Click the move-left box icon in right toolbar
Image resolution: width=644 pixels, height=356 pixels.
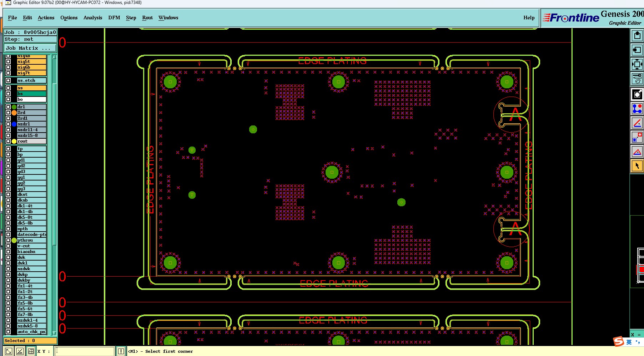click(637, 50)
